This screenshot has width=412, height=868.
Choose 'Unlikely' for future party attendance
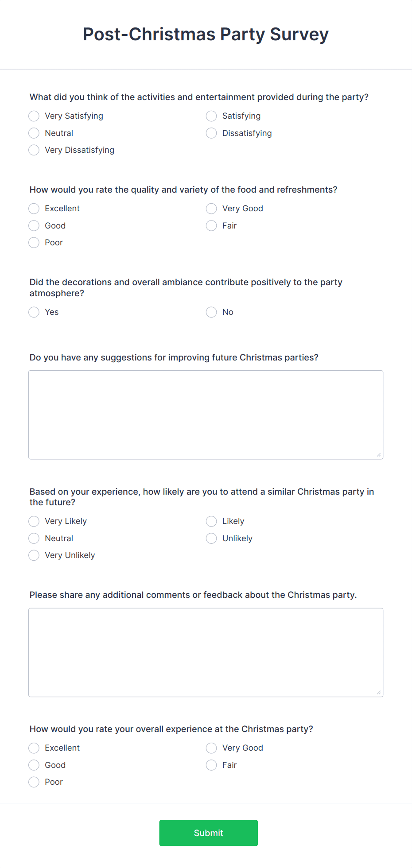[x=211, y=539]
